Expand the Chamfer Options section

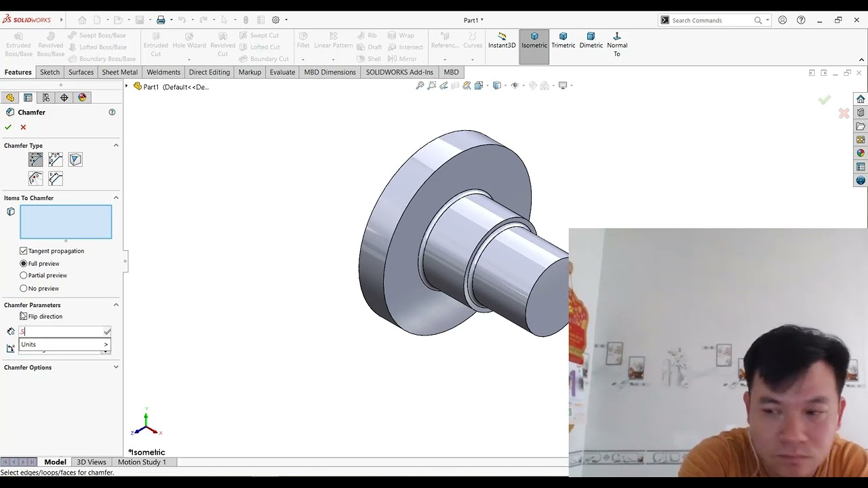[x=116, y=367]
